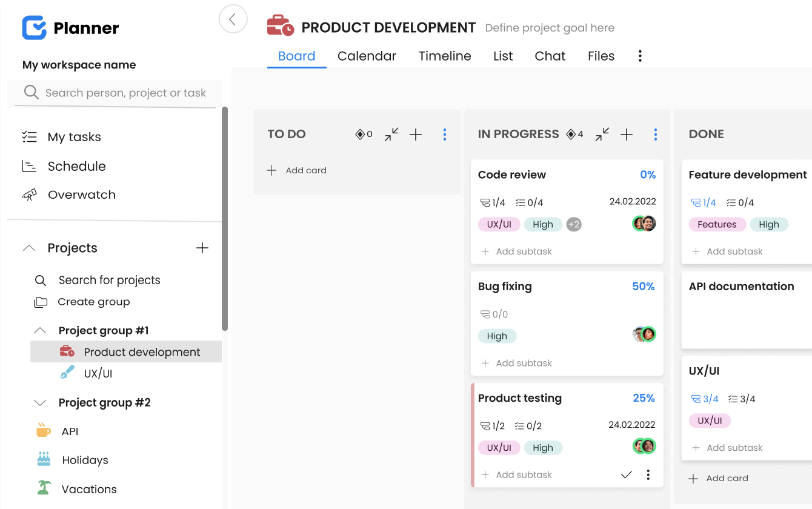Click the High tag on Bug fixing

[497, 336]
